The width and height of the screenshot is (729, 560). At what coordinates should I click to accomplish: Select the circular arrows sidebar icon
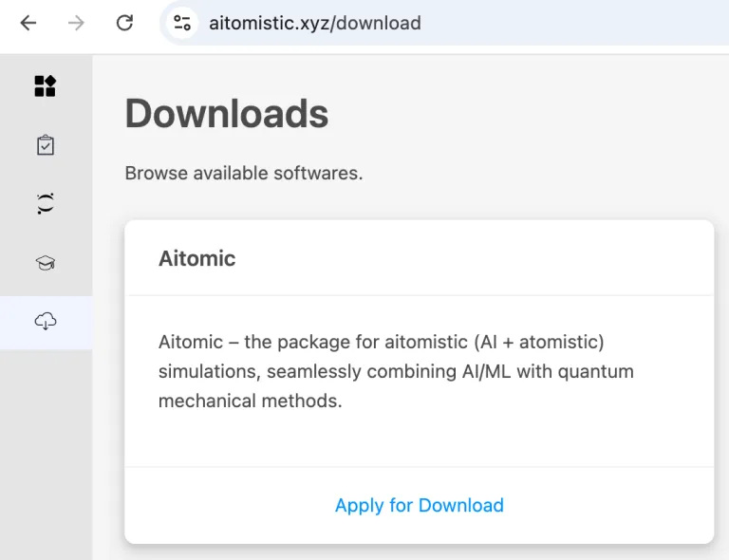tap(46, 203)
